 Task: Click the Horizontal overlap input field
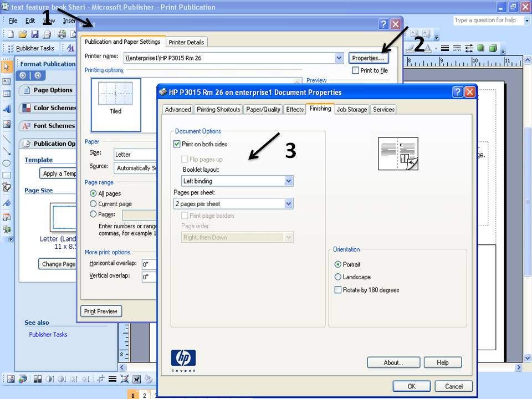[149, 264]
